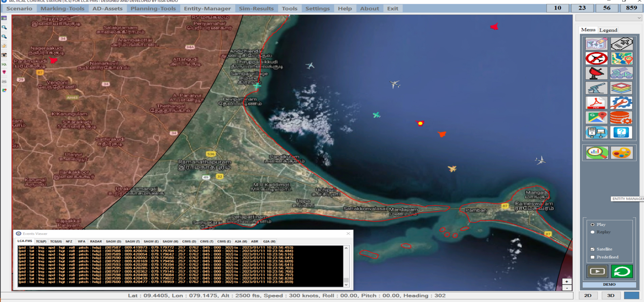
Task: Click the Exit menu item
Action: pos(393,8)
